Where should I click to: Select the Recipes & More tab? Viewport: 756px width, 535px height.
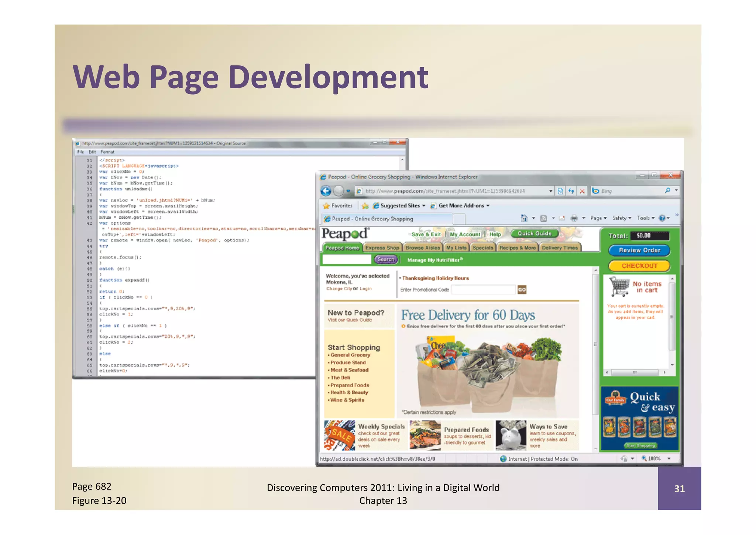pos(518,248)
